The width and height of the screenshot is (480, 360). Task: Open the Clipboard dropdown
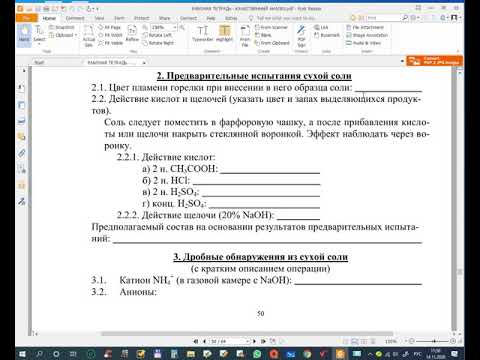click(63, 35)
